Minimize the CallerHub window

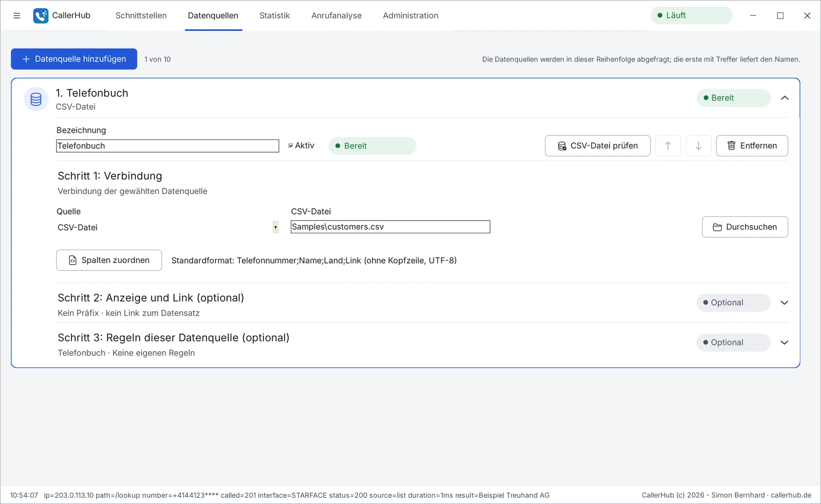tap(753, 15)
